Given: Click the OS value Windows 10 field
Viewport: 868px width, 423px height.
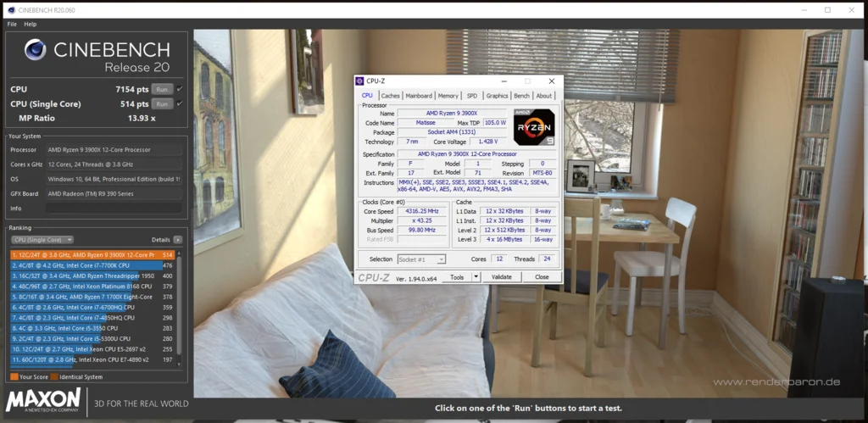Looking at the screenshot, I should [x=114, y=180].
